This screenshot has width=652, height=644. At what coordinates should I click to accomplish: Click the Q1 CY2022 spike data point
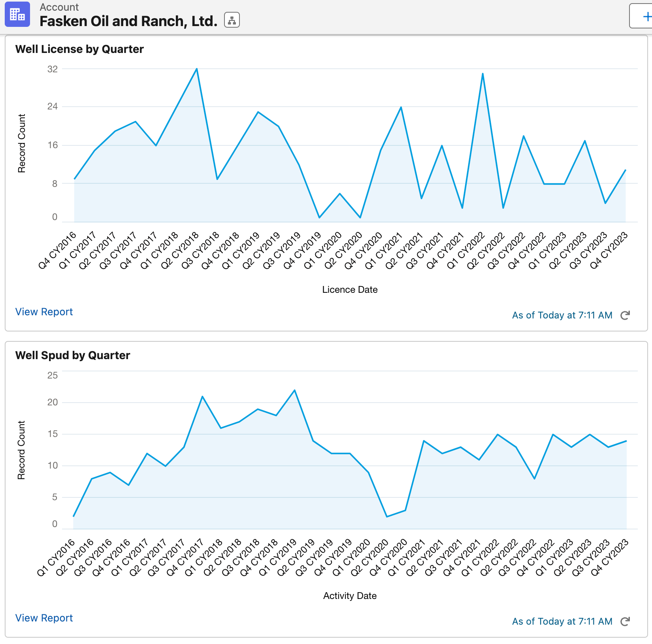[482, 73]
